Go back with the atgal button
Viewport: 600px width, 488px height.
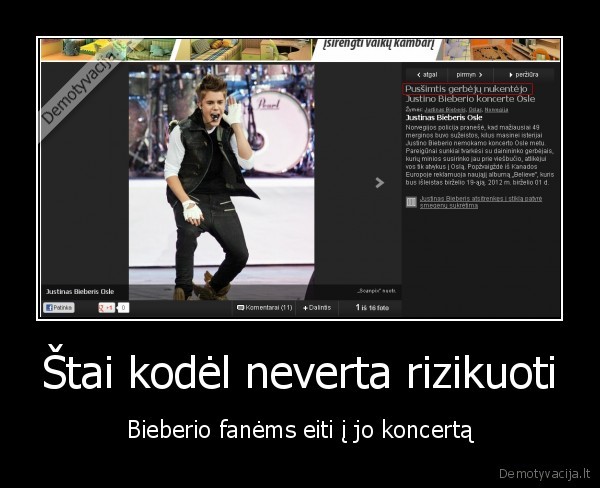[x=426, y=74]
